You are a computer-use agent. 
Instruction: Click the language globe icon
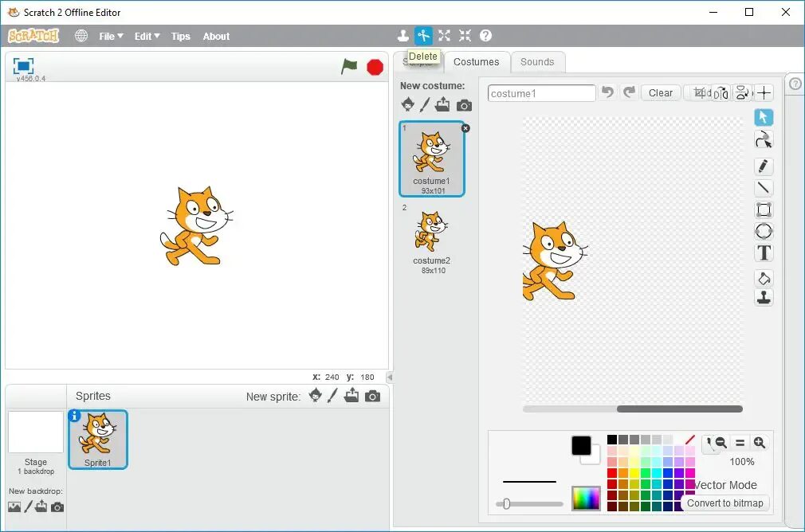coord(81,36)
